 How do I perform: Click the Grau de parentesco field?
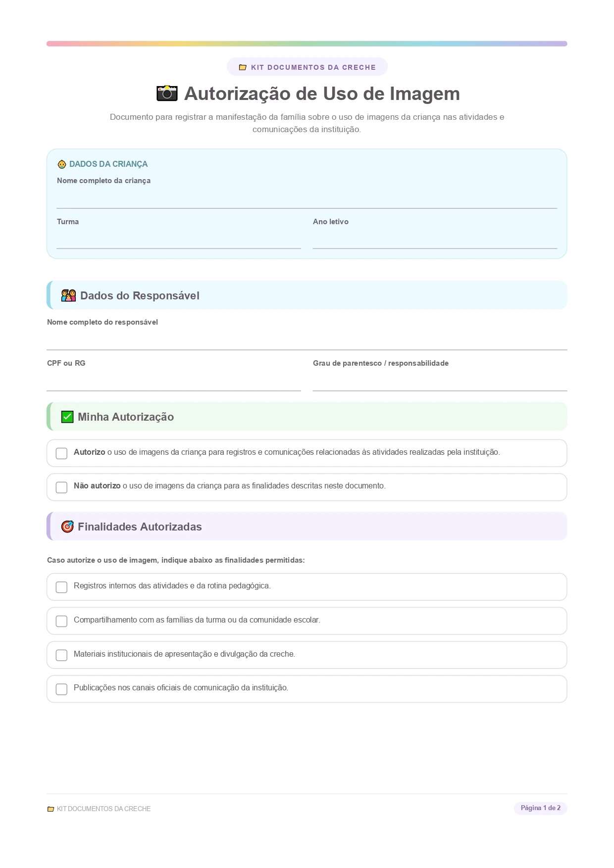tap(440, 381)
